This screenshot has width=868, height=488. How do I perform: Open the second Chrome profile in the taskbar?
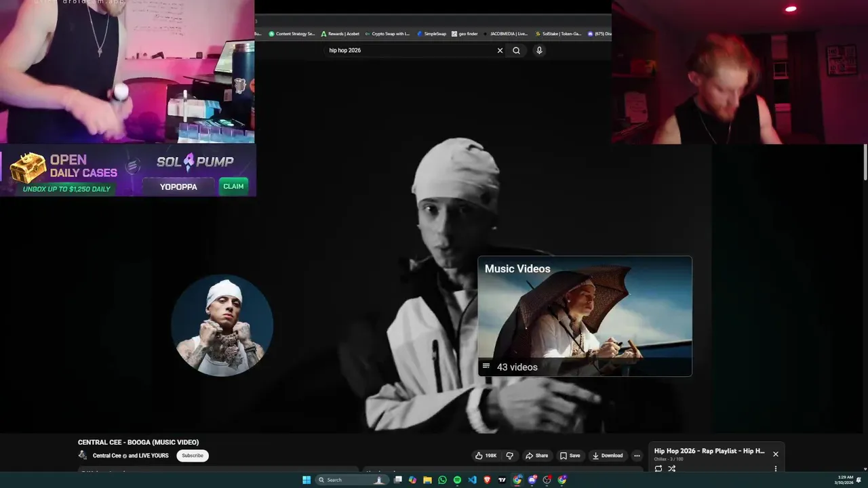coord(562,480)
